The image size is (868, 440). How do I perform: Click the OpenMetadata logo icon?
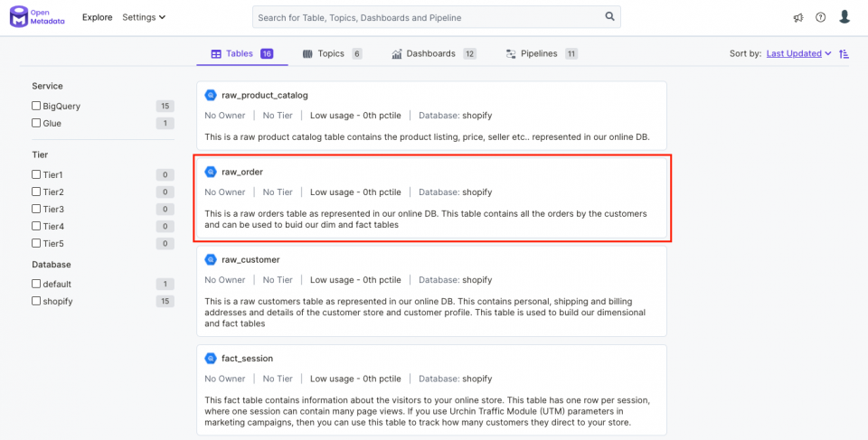[x=18, y=17]
